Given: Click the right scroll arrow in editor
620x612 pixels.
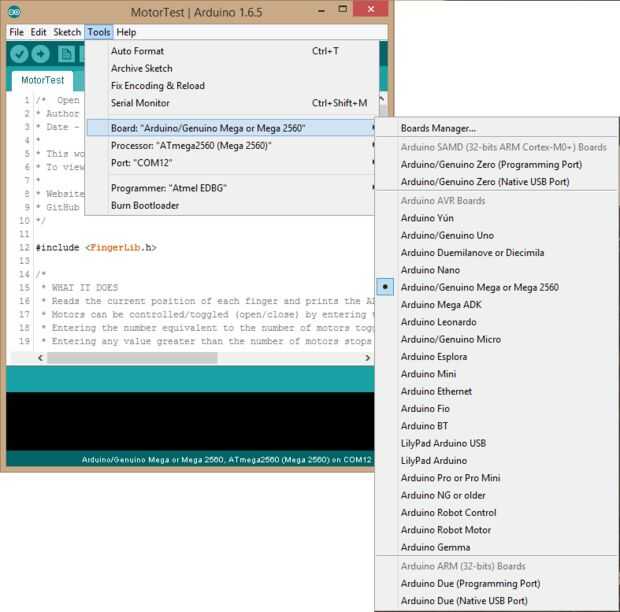Looking at the screenshot, I should (x=367, y=358).
